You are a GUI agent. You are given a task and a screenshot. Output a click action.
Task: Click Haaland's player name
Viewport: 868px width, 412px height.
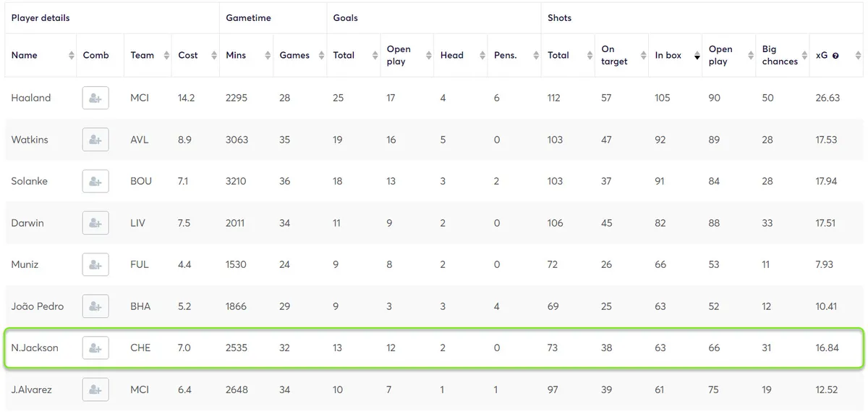(x=31, y=98)
